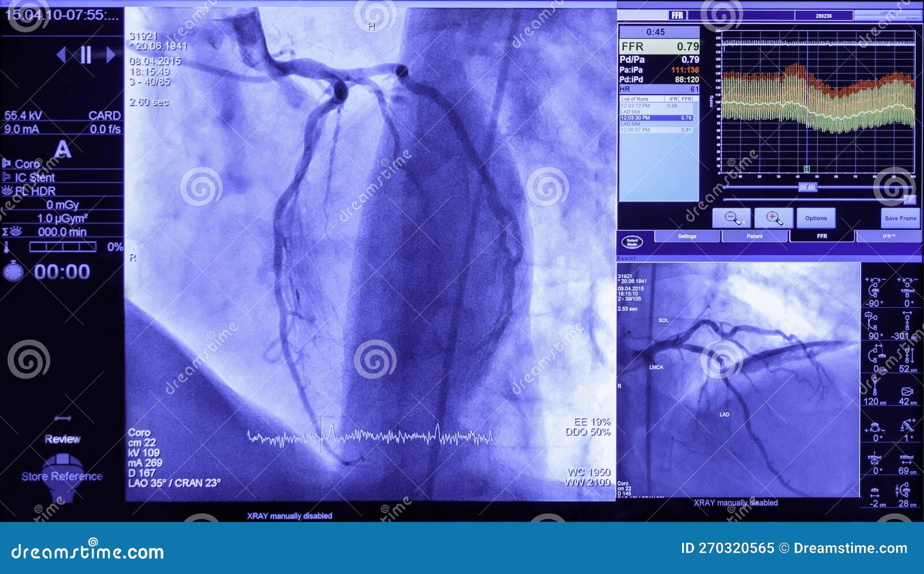Image resolution: width=924 pixels, height=574 pixels.
Task: Click the Save Frame button
Action: coord(899,218)
